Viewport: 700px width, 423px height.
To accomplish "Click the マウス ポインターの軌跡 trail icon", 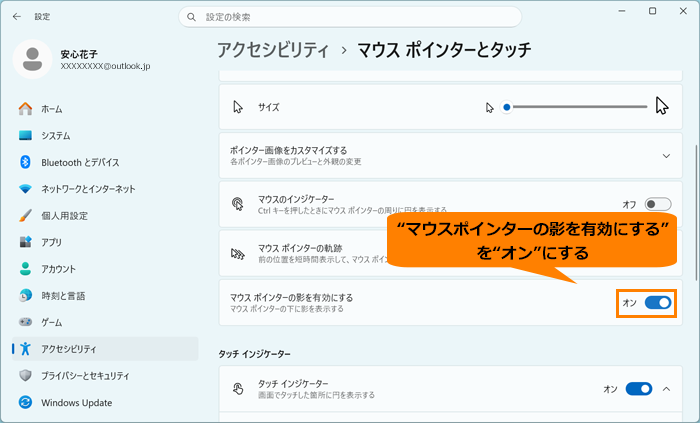I will 238,254.
